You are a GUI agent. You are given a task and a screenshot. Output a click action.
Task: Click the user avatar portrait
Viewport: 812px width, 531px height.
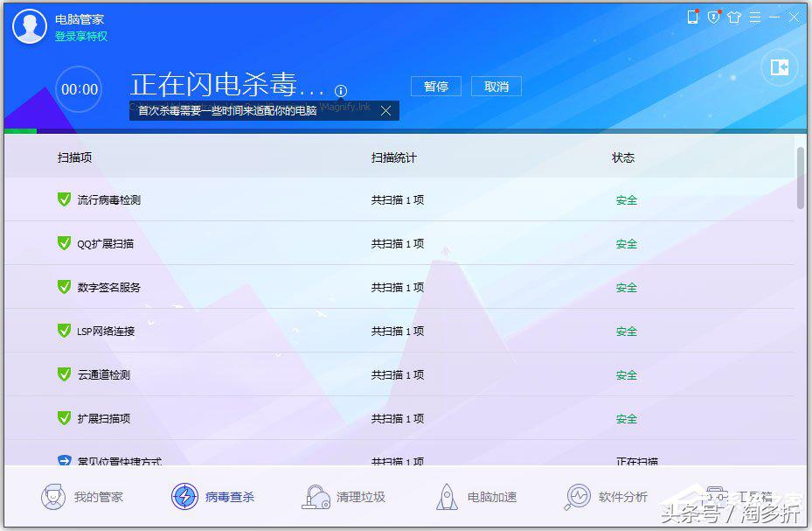[29, 25]
